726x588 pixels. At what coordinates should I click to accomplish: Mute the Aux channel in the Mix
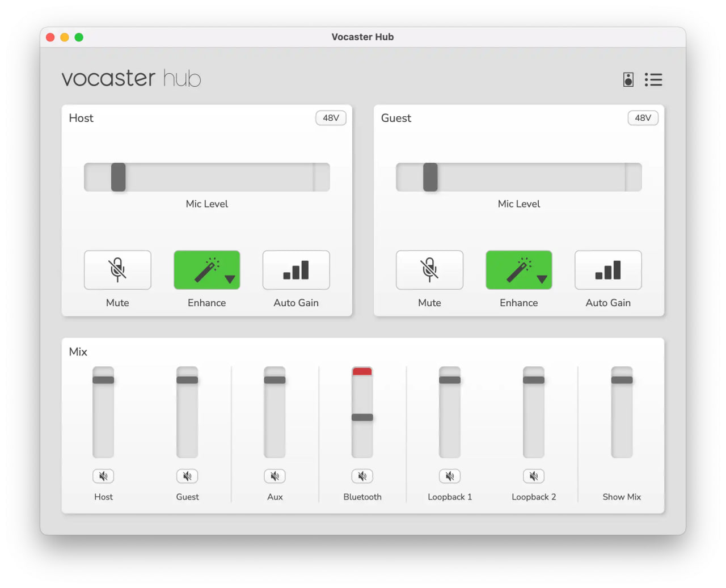(275, 476)
